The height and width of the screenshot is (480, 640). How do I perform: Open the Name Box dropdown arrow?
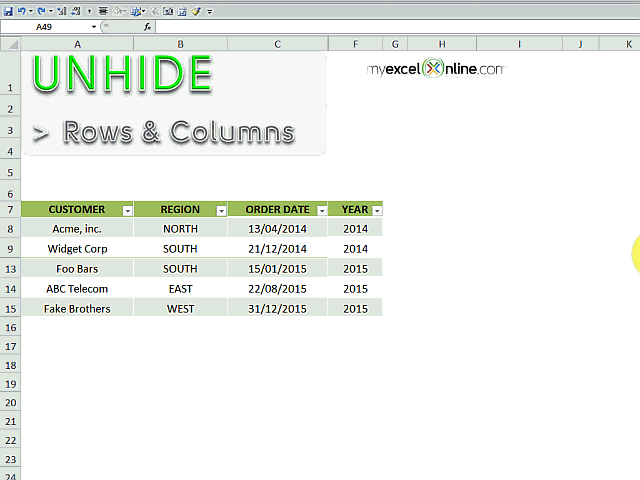(x=94, y=27)
